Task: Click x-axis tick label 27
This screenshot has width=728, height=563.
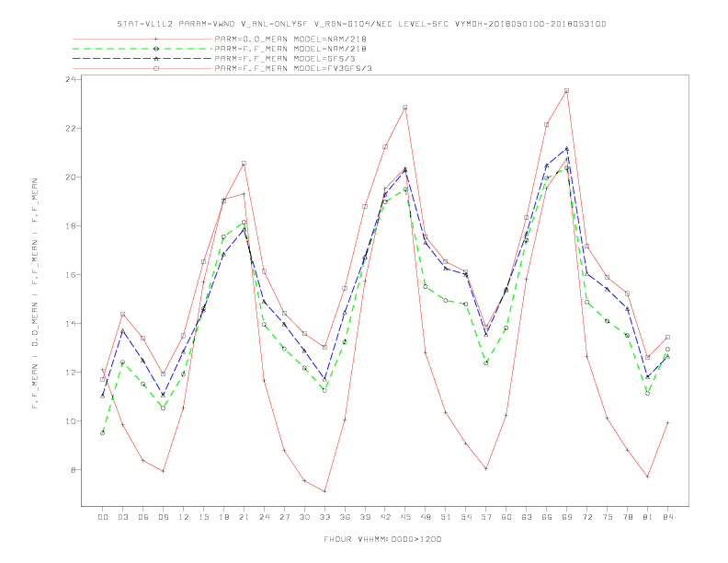Action: coord(284,517)
